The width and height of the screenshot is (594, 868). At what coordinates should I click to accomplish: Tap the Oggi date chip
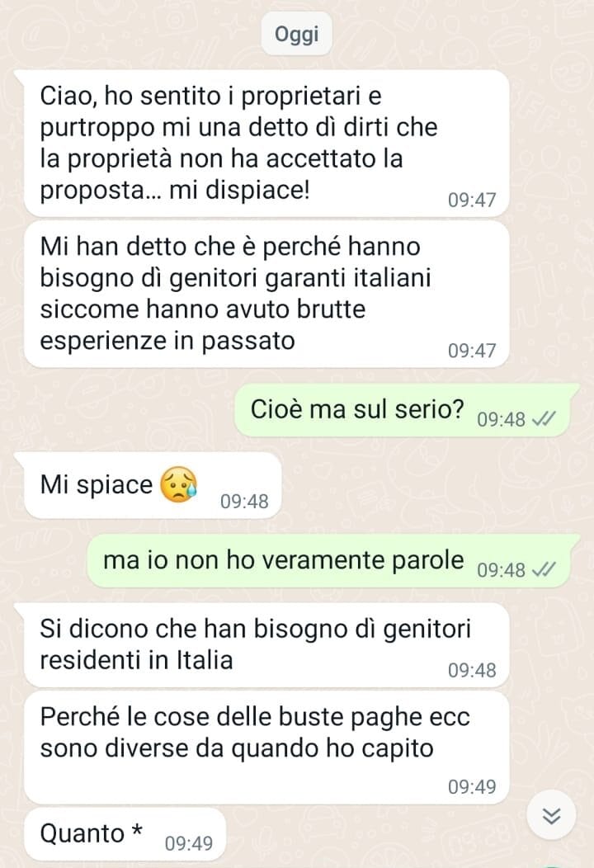tap(297, 35)
